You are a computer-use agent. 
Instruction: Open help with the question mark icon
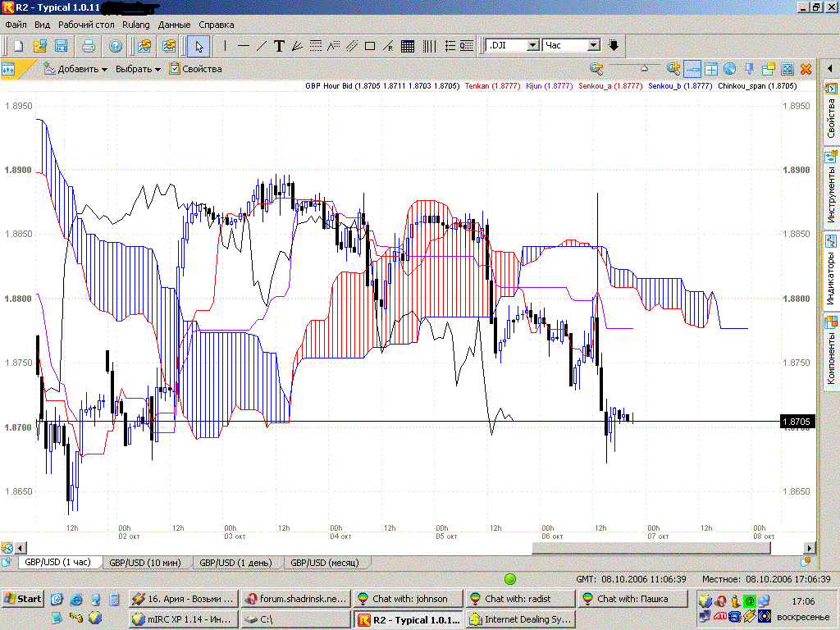pyautogui.click(x=115, y=46)
